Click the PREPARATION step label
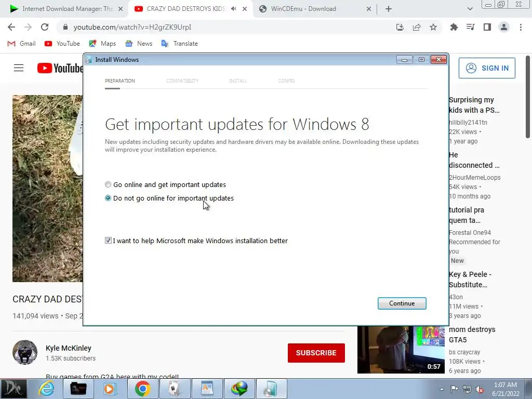Viewport: 532px width, 399px height. pos(120,81)
